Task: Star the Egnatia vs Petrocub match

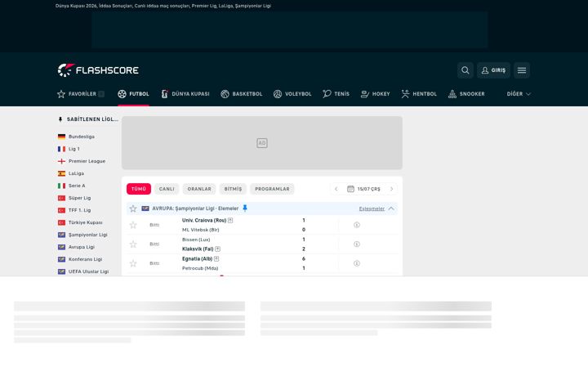Action: (x=133, y=263)
